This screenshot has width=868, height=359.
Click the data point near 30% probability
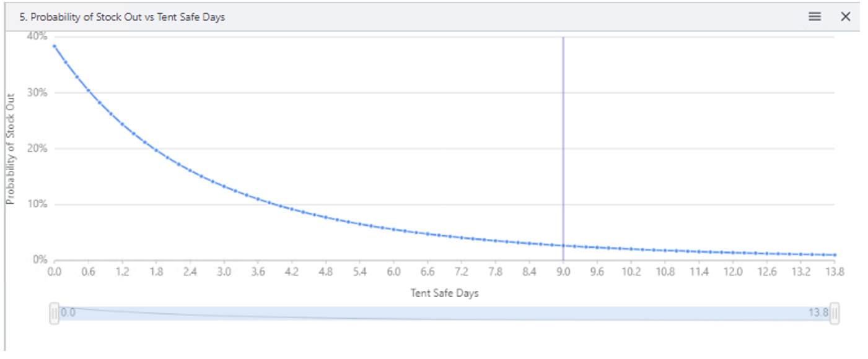[x=88, y=91]
